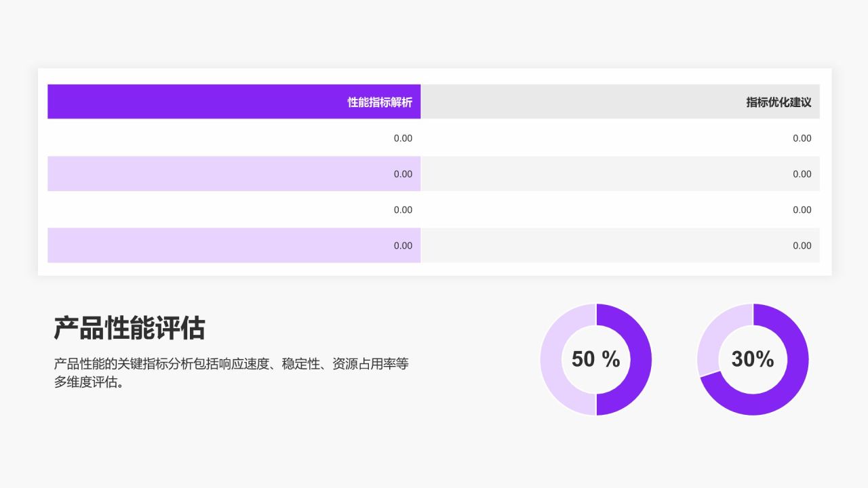Screen dimensions: 868x488
Task: Click first row 0.00 under 性能指标解析
Action: coord(403,138)
